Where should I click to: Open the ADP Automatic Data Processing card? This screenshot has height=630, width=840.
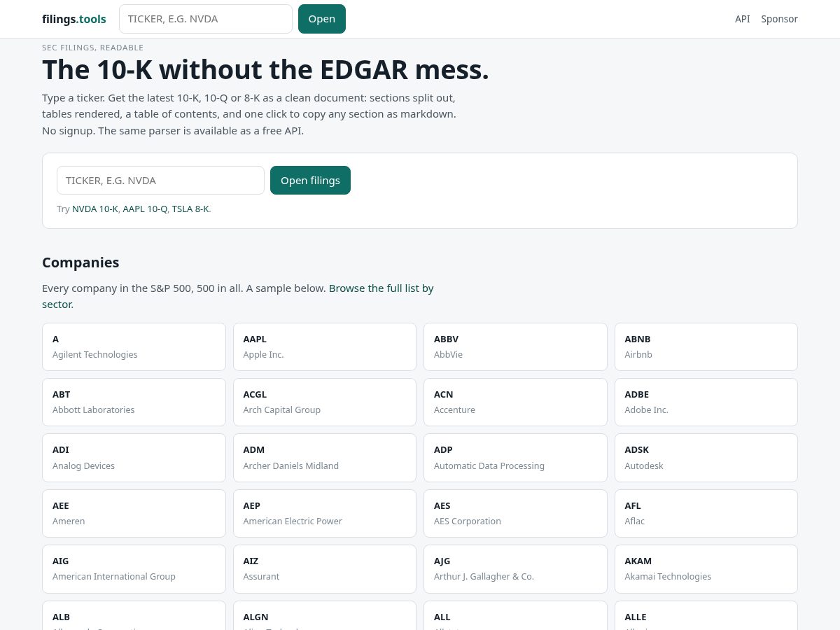515,458
